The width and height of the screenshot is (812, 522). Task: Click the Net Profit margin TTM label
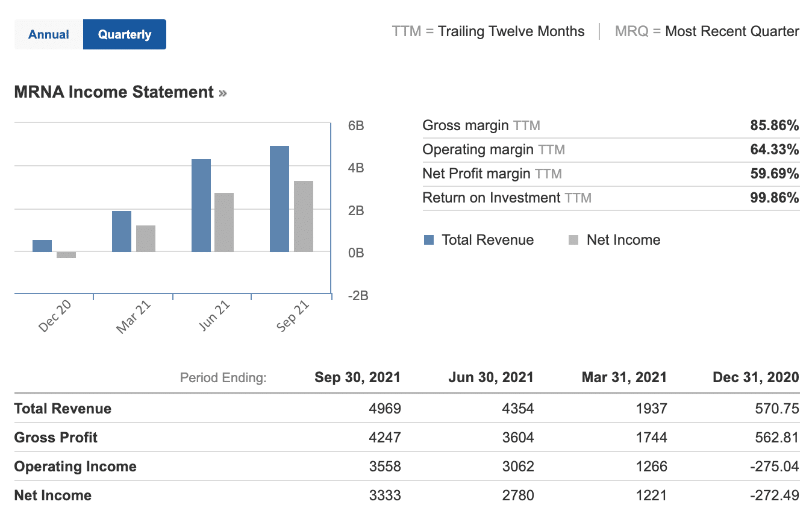coord(492,174)
